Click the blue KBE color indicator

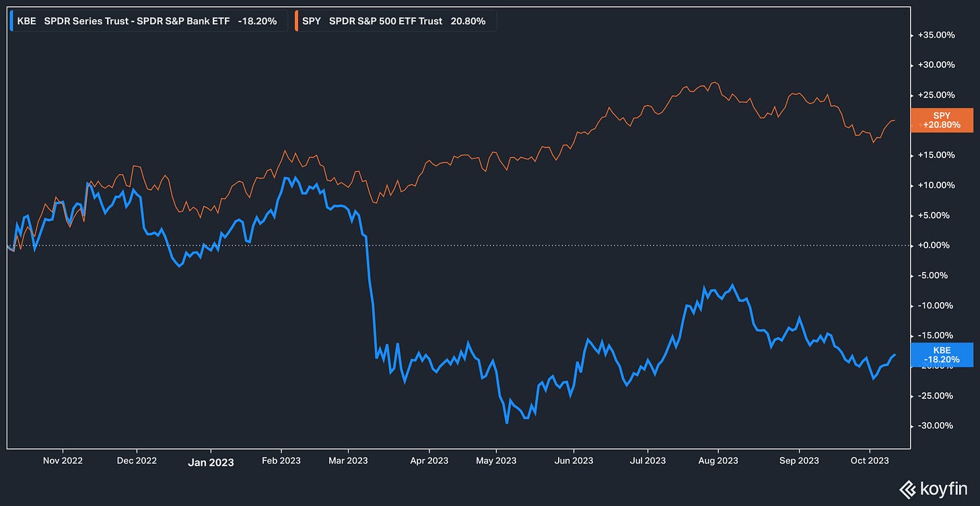[x=12, y=21]
